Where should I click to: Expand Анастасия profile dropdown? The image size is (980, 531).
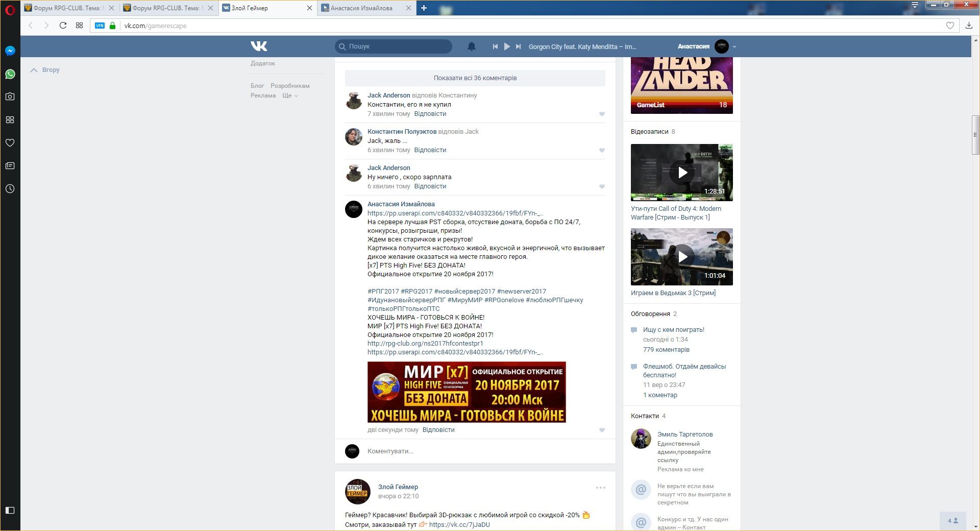pyautogui.click(x=734, y=46)
